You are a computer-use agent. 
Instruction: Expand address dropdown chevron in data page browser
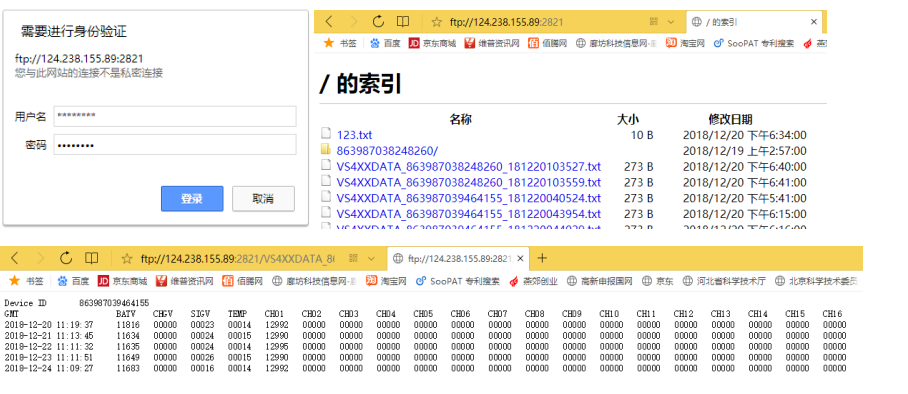[372, 258]
